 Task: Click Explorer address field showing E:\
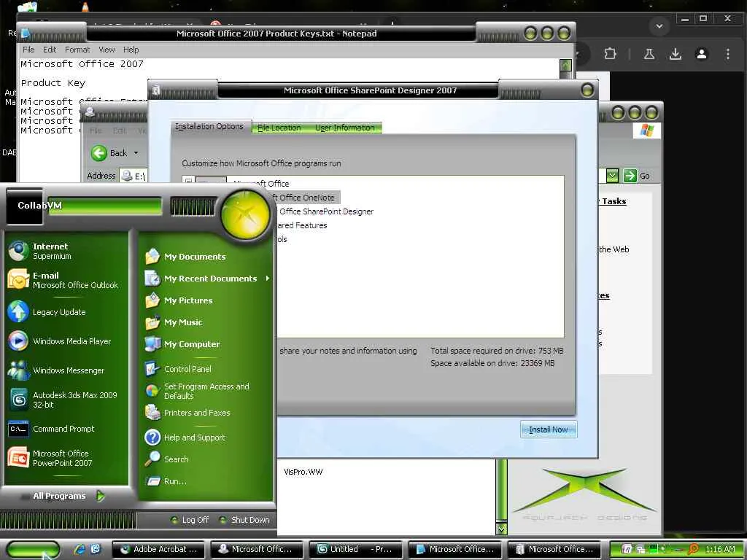[133, 176]
